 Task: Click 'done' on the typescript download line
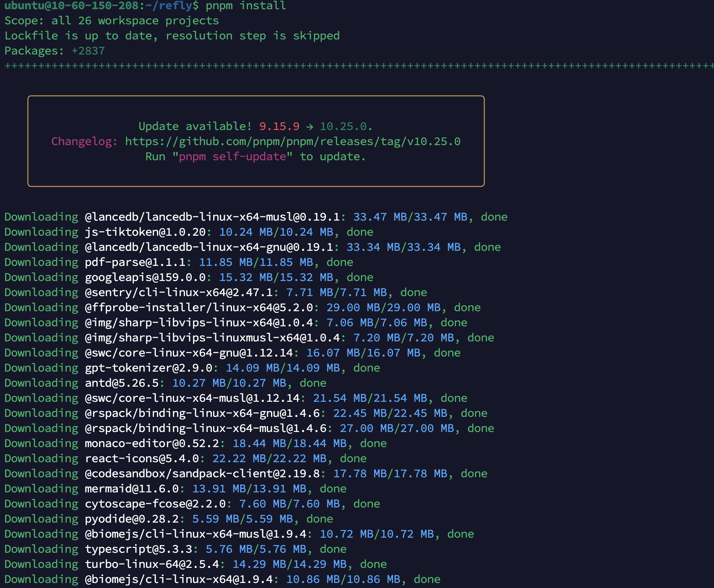coord(333,549)
